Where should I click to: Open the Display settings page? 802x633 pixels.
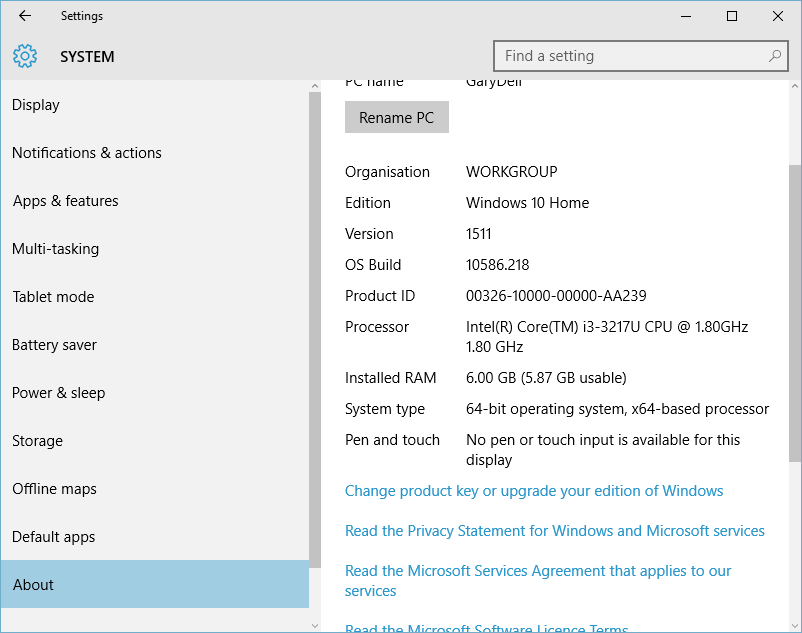36,105
